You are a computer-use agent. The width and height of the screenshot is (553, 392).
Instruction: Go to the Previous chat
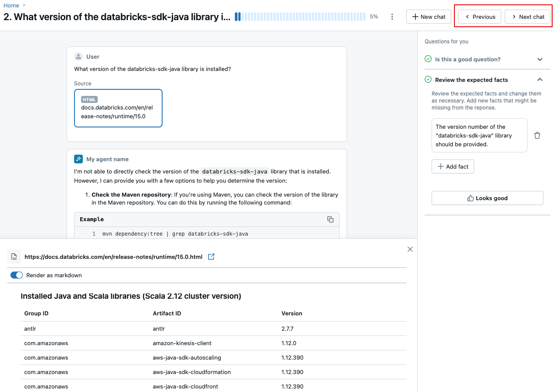pyautogui.click(x=480, y=17)
